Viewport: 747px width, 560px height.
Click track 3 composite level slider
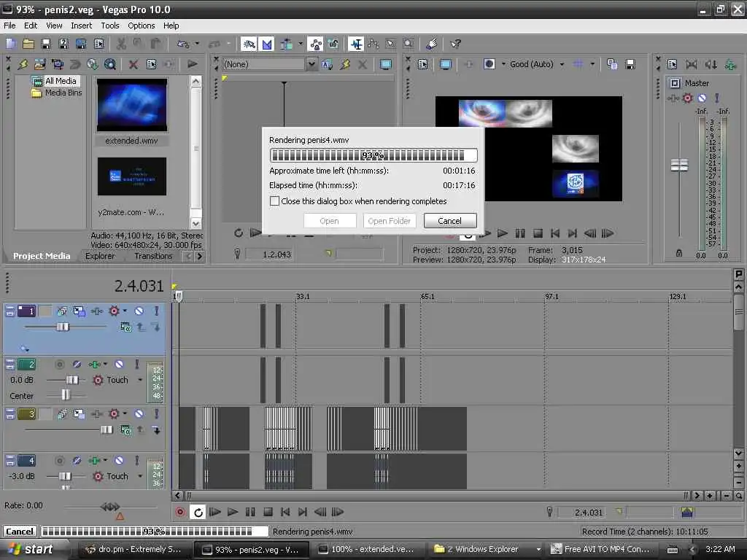(x=107, y=430)
